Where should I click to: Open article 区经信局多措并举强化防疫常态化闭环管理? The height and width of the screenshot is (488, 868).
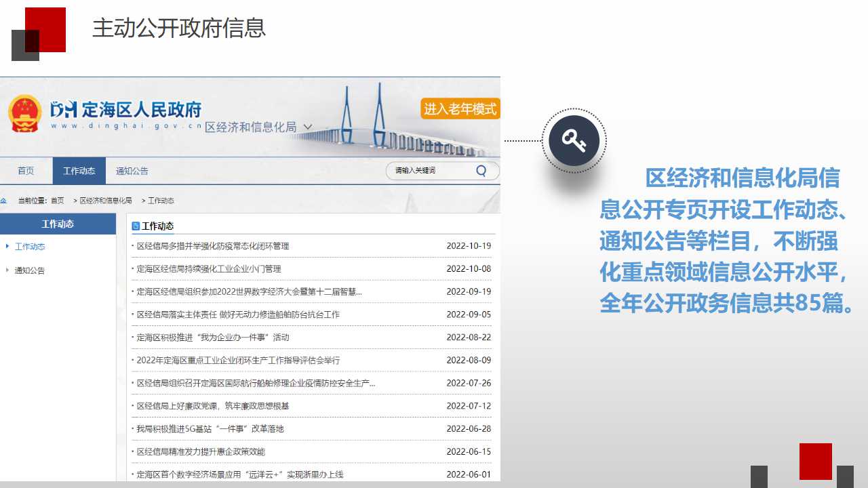tap(213, 246)
